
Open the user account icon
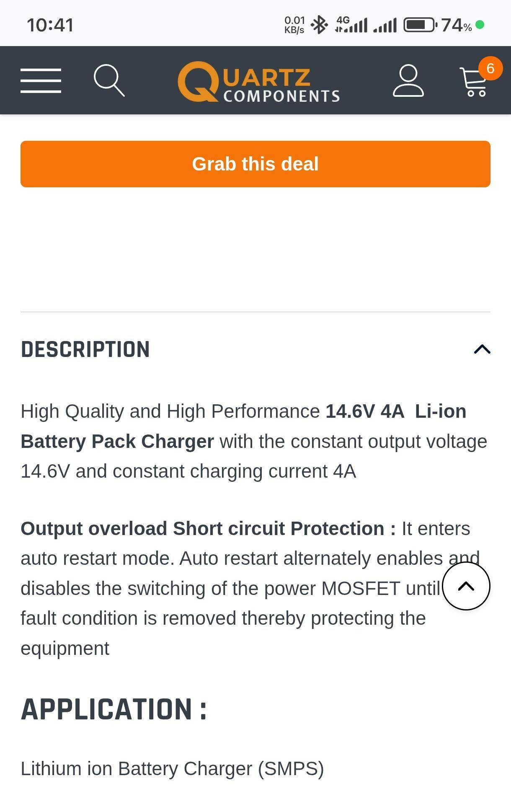pos(408,80)
